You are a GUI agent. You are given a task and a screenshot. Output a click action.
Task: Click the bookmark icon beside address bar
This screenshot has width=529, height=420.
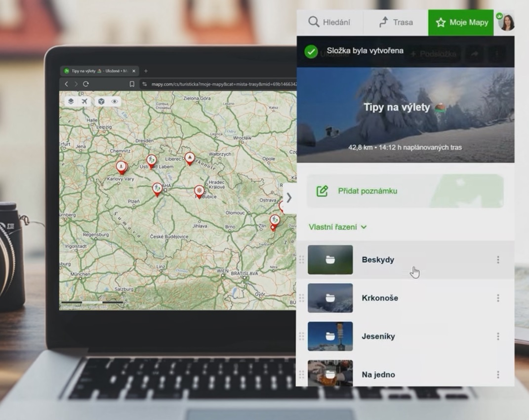(x=132, y=84)
